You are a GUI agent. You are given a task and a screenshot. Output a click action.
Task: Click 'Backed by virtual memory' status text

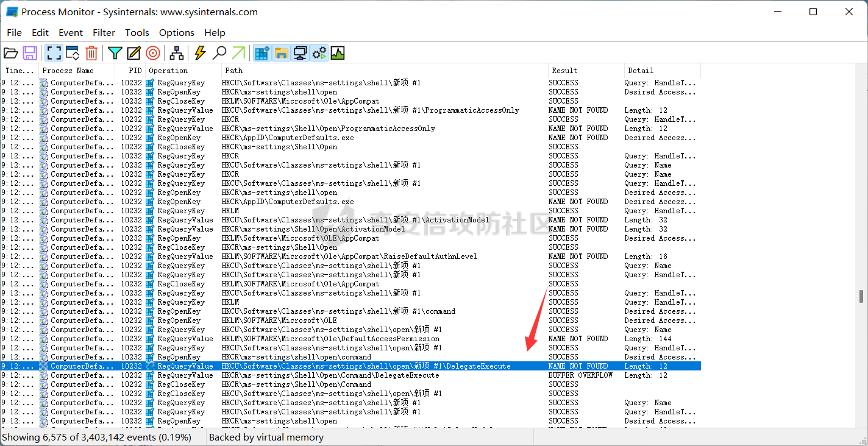[x=266, y=437]
